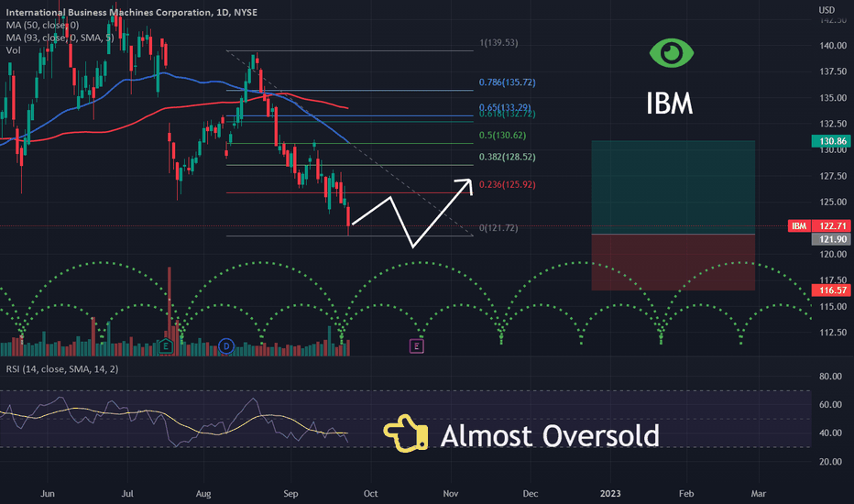Click the 80.00 RSI scale value
This screenshot has height=504, width=854.
pyautogui.click(x=830, y=376)
